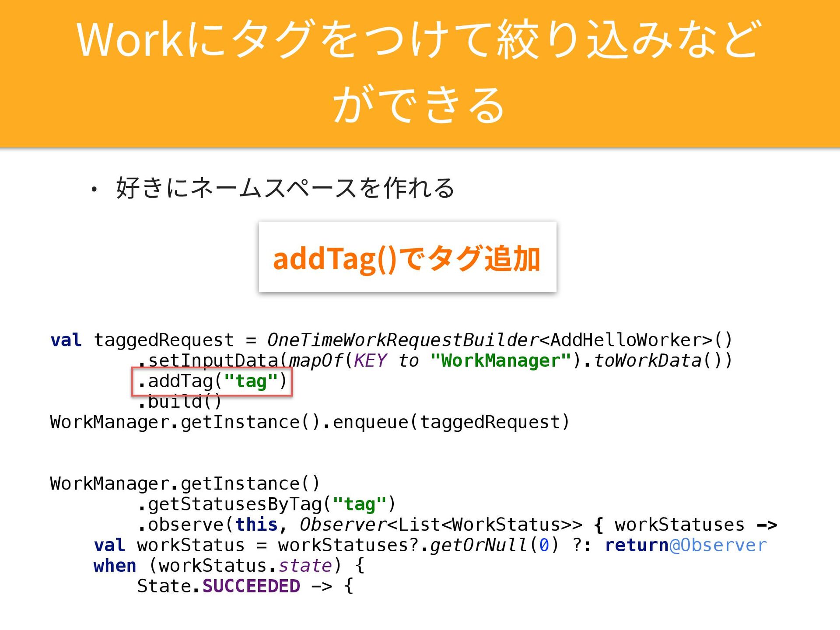
Task: Click the val workStatus declaration
Action: pyautogui.click(x=168, y=546)
